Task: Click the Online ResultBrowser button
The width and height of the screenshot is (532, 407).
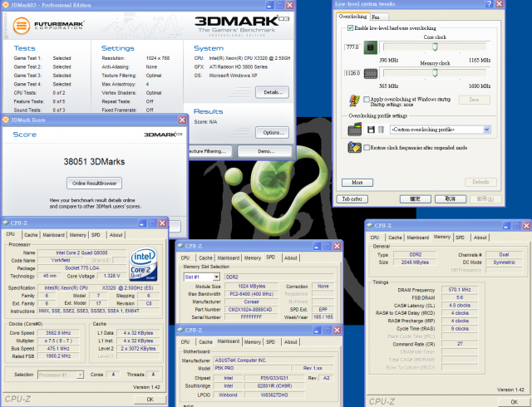Action: click(94, 184)
